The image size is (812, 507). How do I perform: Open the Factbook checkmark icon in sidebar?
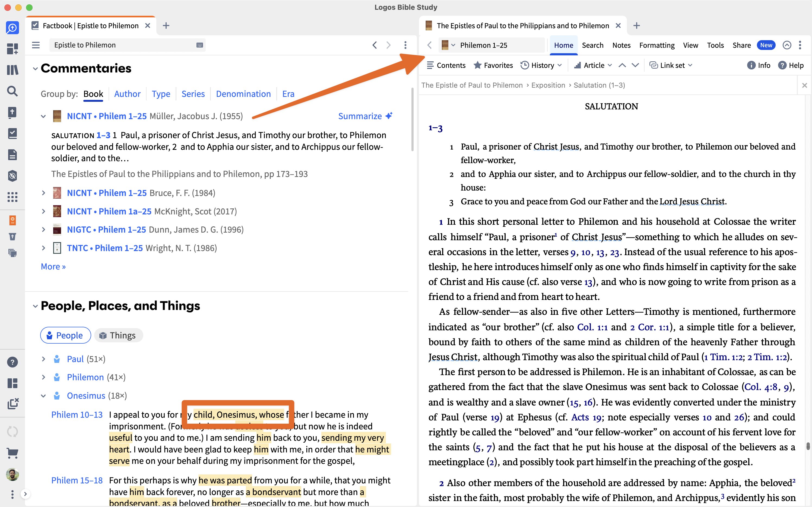coord(12,134)
